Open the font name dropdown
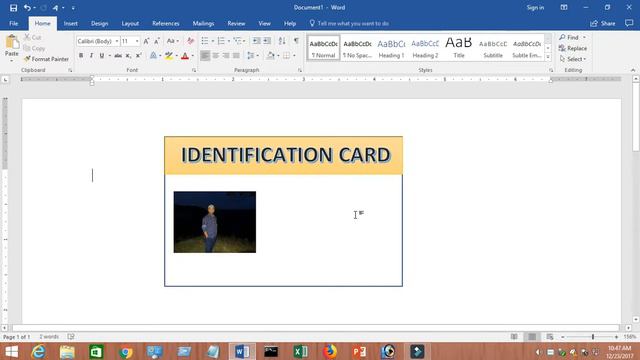This screenshot has width=640, height=360. coord(117,41)
